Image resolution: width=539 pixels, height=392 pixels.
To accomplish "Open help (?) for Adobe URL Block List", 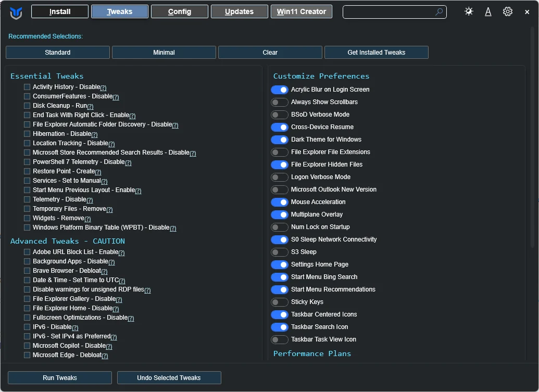I will click(121, 252).
